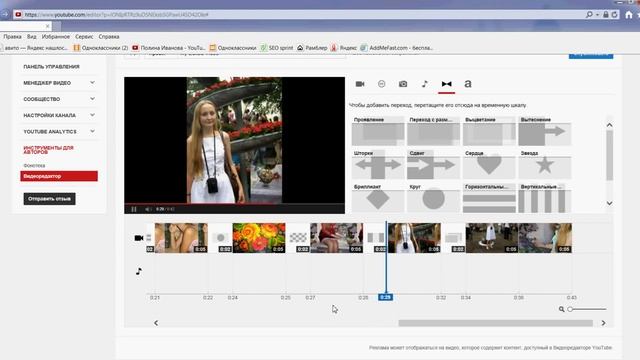Viewport: 640px width, 360px height.
Task: Pause the video preview
Action: coord(134,209)
